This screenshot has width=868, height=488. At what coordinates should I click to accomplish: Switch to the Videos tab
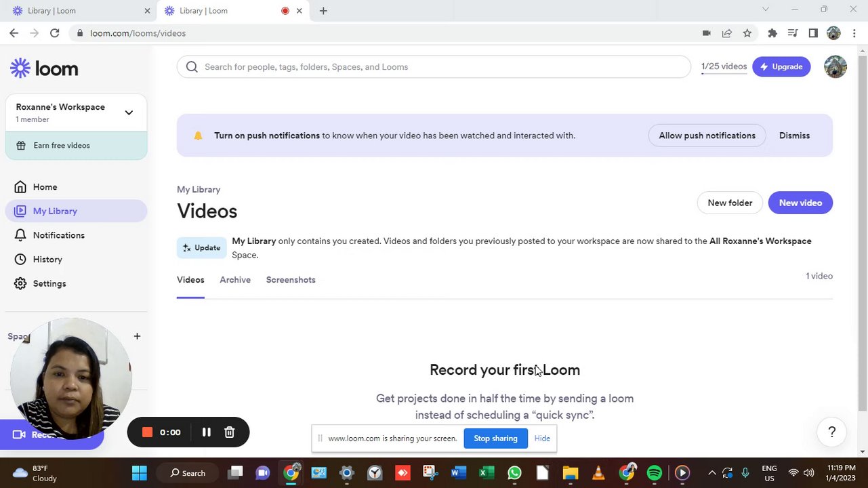click(190, 280)
